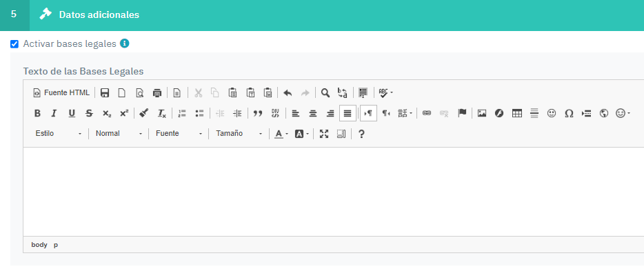Toggle superscript formatting

pos(124,113)
